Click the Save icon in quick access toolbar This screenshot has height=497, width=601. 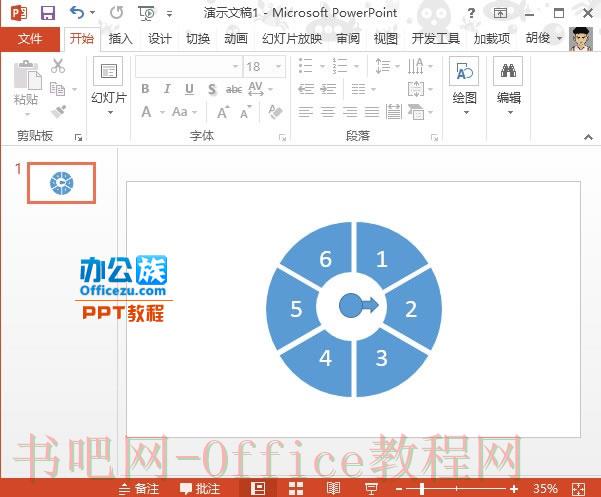point(48,13)
